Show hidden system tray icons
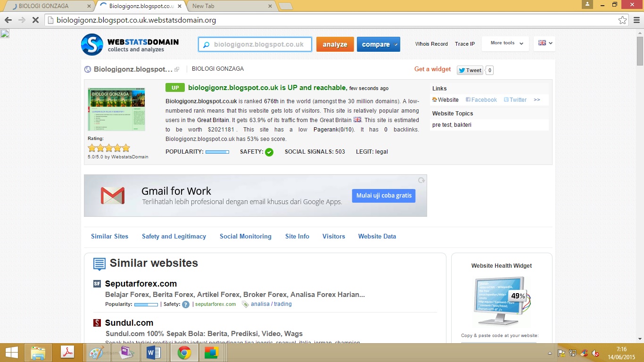The width and height of the screenshot is (644, 362). 550,353
